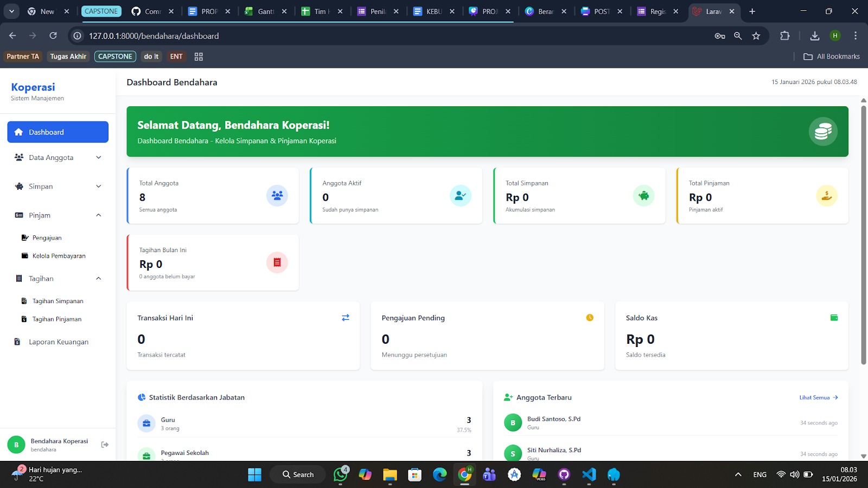
Task: Click the Lihat Semua link
Action: [819, 397]
